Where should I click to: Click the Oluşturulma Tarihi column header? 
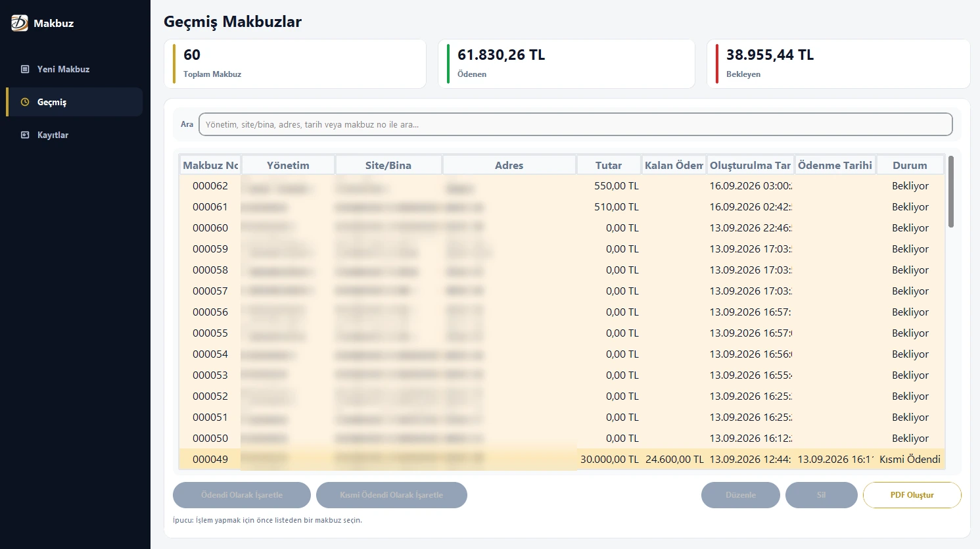click(x=750, y=165)
